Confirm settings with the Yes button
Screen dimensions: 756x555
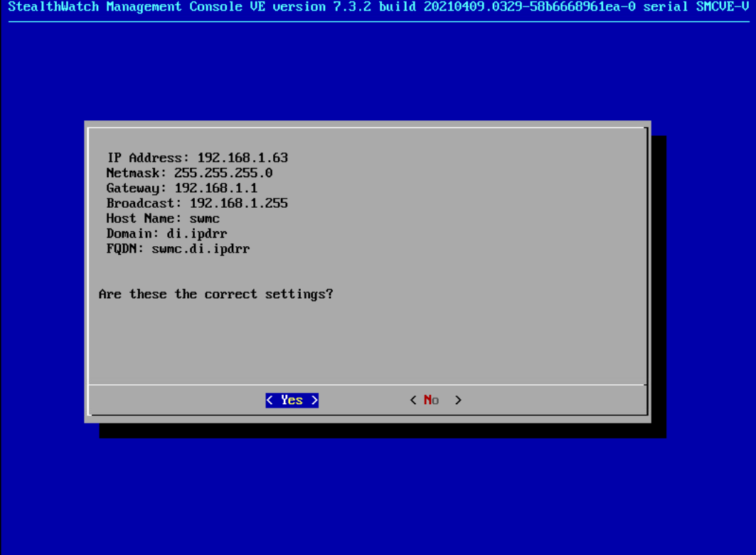click(292, 400)
